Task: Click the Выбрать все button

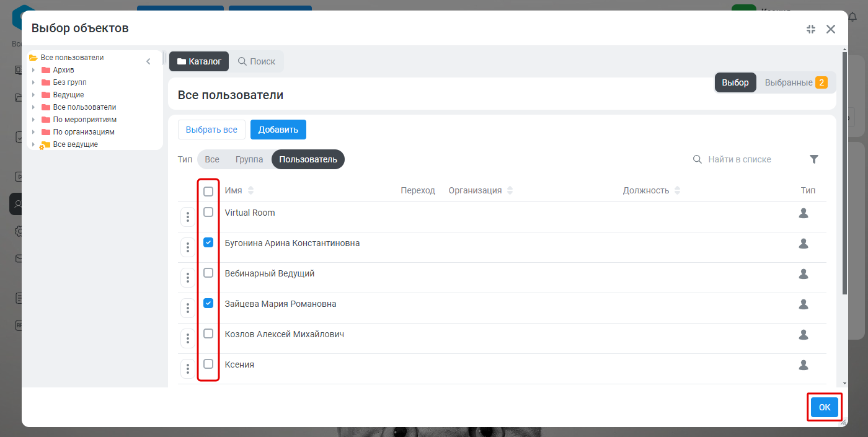Action: [x=211, y=130]
